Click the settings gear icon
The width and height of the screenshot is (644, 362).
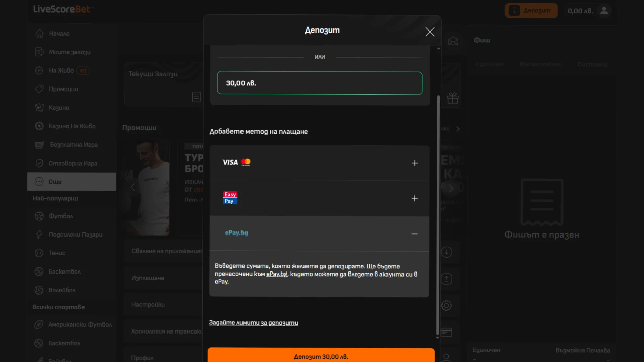point(446,305)
